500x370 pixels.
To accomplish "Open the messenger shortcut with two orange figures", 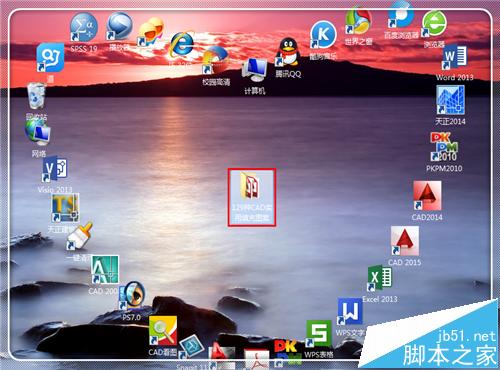I will (151, 32).
